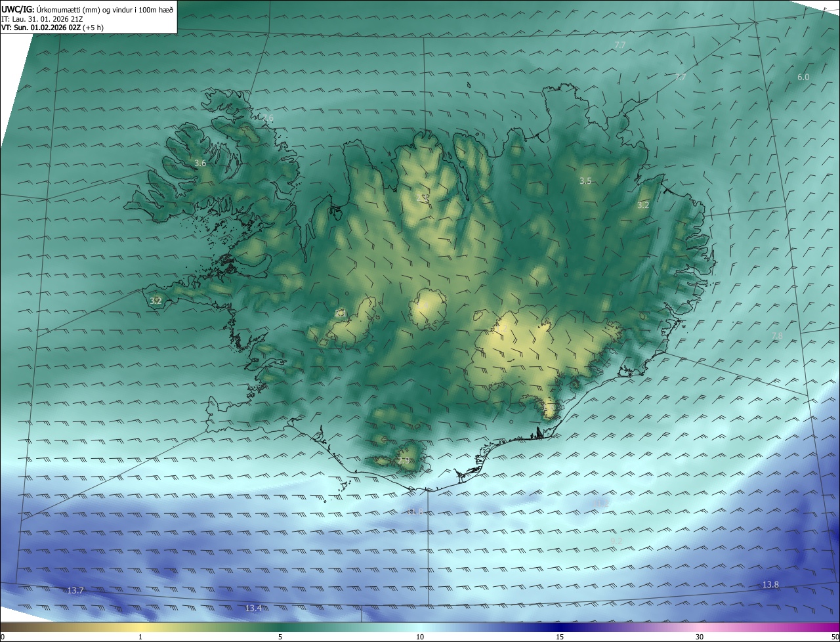Click the precipitable water color scale bar
Viewport: 840px width, 642px height.
[420, 628]
